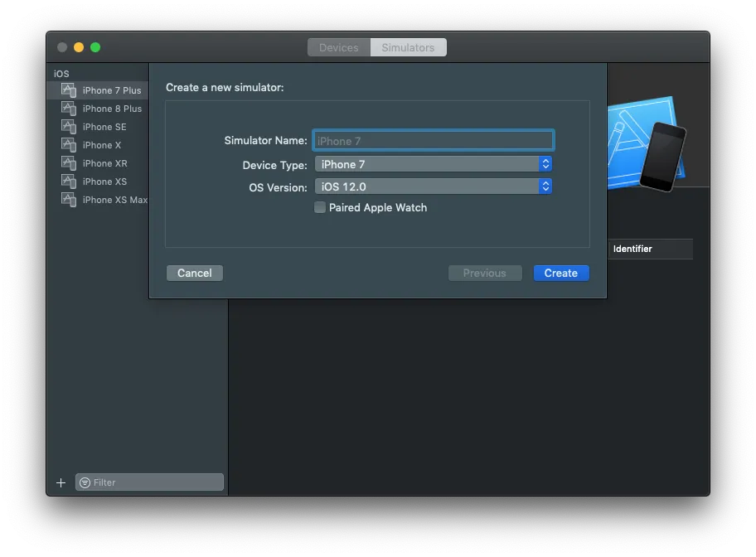Switch to the Devices tab
The width and height of the screenshot is (756, 557).
pos(339,47)
